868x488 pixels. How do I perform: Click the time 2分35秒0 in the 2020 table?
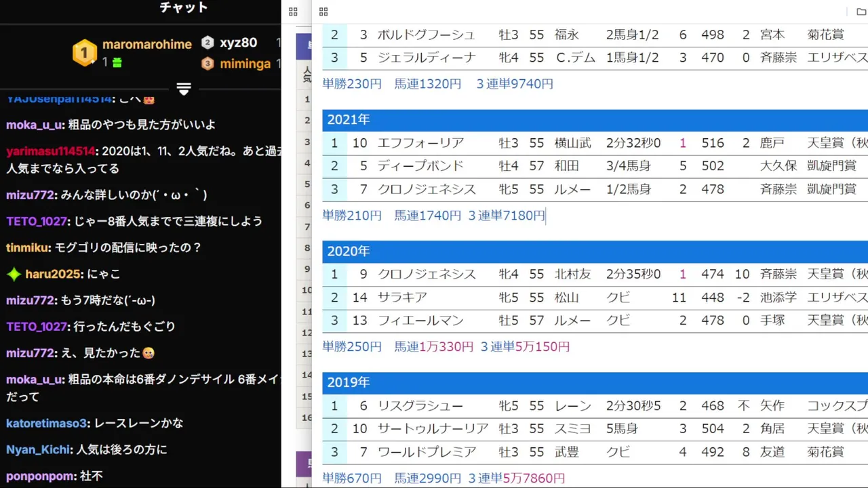[633, 274]
